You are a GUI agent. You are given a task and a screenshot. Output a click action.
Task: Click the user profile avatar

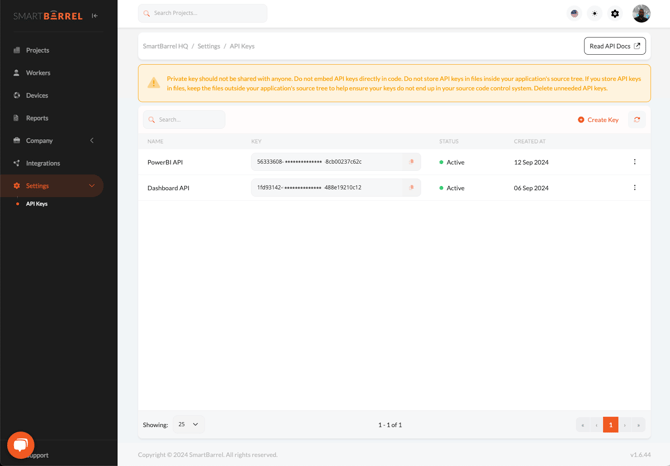[x=641, y=14]
